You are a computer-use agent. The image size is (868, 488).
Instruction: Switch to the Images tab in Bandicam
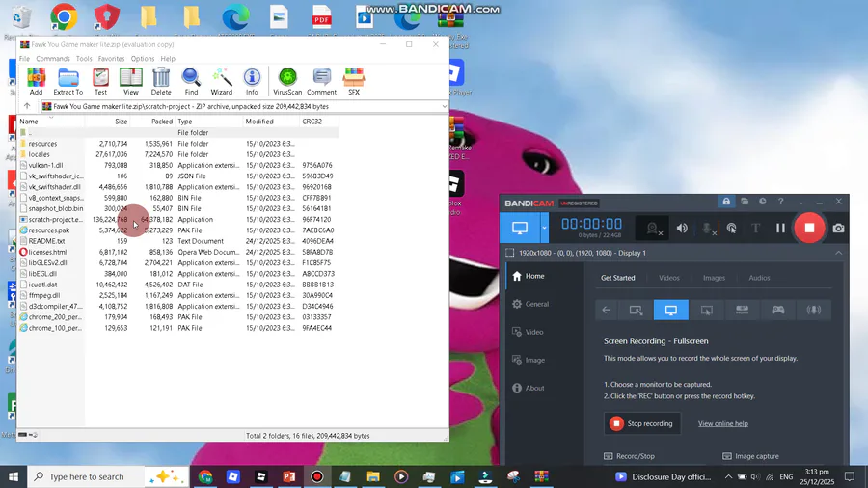[x=714, y=278]
